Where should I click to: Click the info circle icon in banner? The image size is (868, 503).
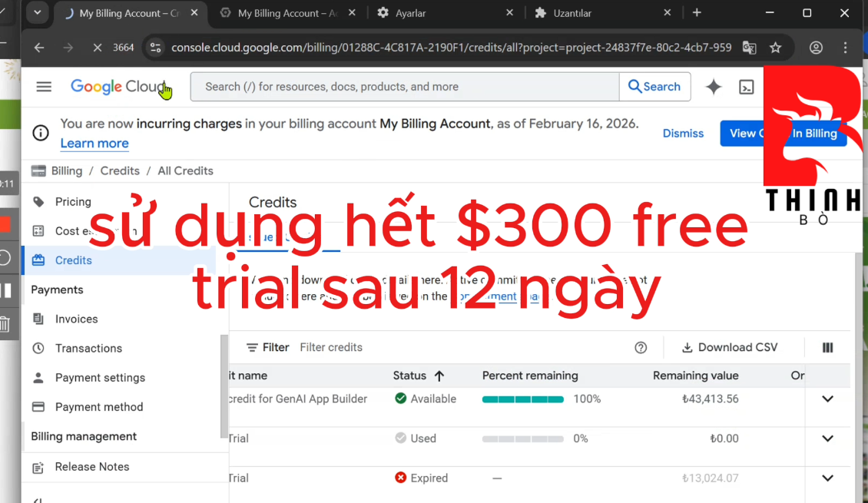tap(41, 133)
